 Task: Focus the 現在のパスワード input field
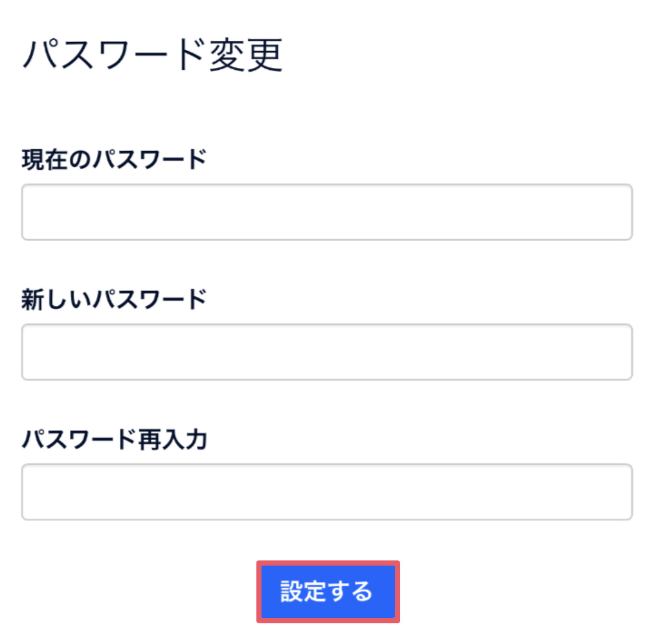[x=326, y=212]
